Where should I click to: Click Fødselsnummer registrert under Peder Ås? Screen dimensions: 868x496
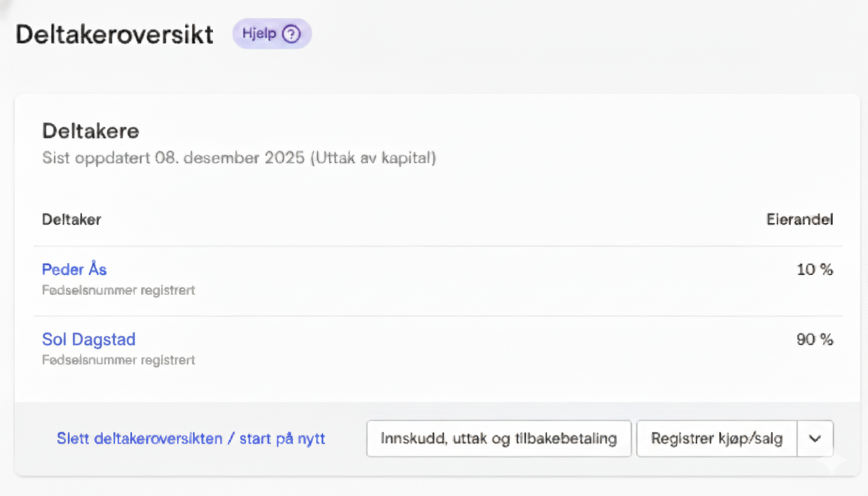click(x=118, y=290)
